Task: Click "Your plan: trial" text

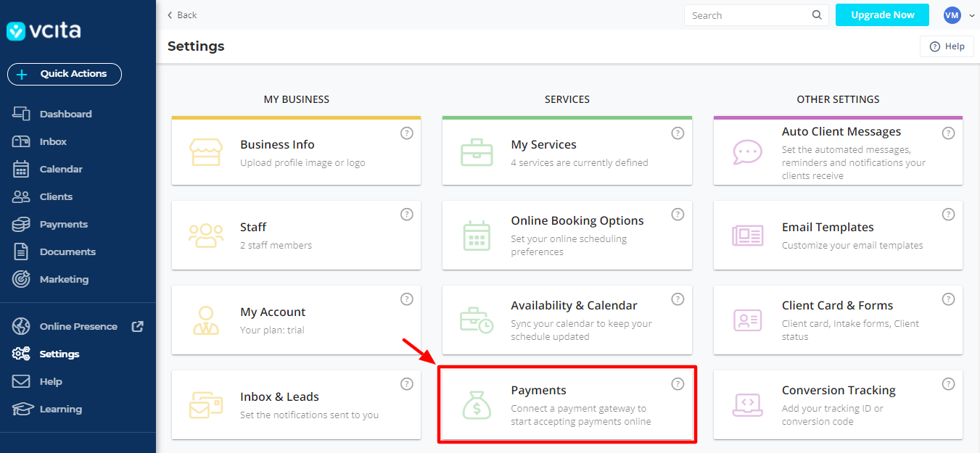Action: (x=272, y=330)
